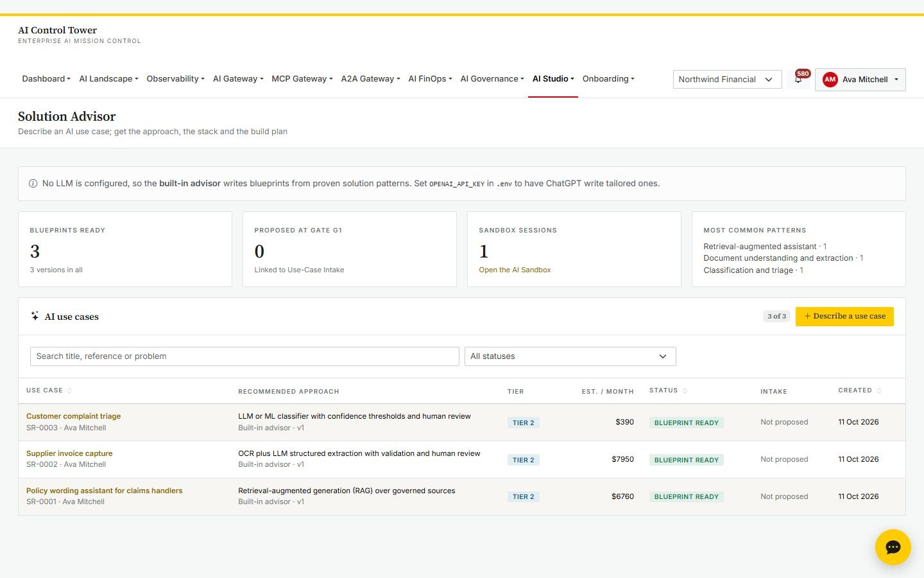Open the Onboarding menu

coord(608,79)
